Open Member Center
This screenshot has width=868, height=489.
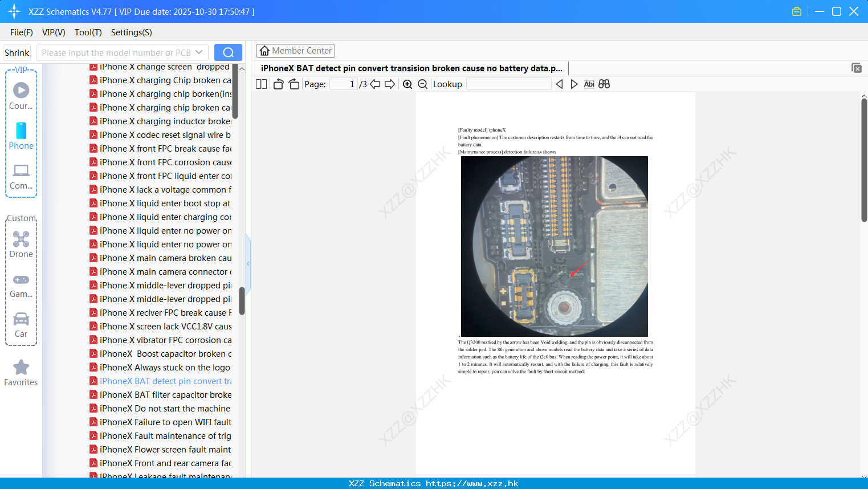click(295, 51)
